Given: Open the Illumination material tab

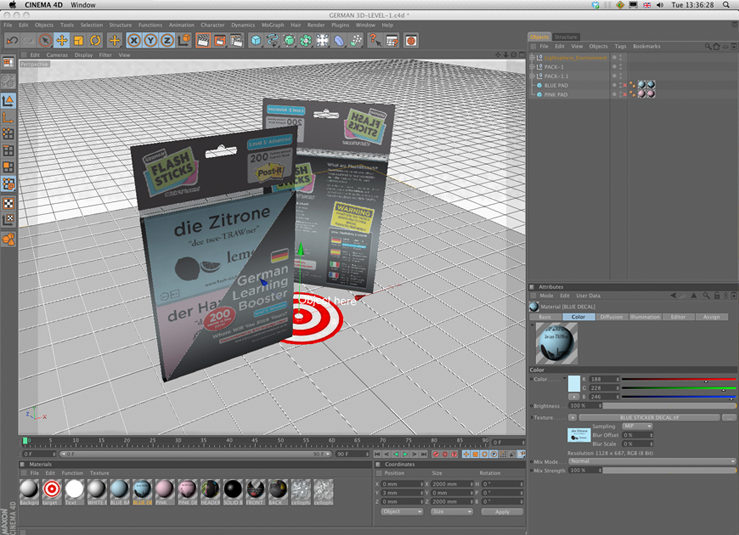Looking at the screenshot, I should click(645, 317).
